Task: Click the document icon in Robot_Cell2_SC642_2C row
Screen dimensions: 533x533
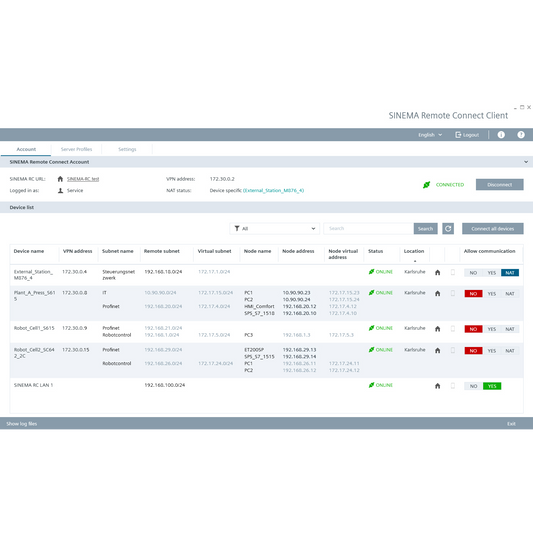Action: coord(452,350)
